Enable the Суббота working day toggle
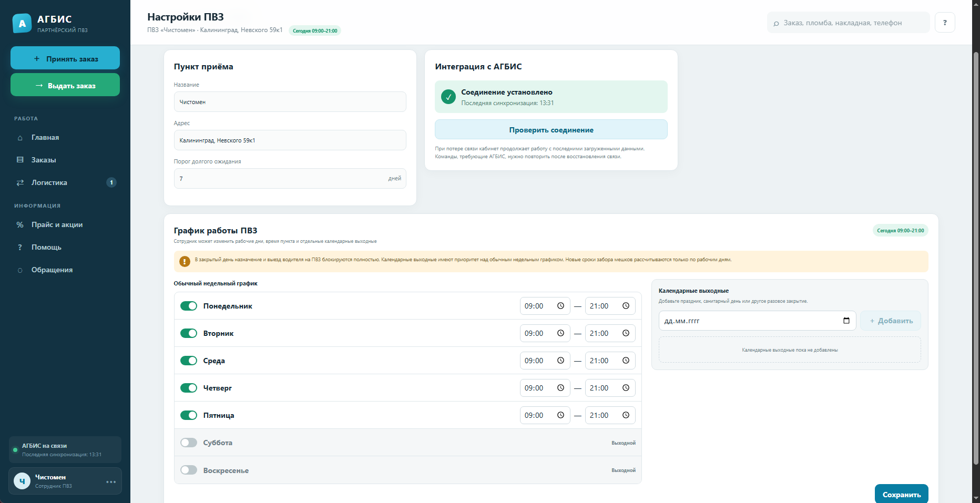Screen dimensions: 980x503 click(189, 443)
